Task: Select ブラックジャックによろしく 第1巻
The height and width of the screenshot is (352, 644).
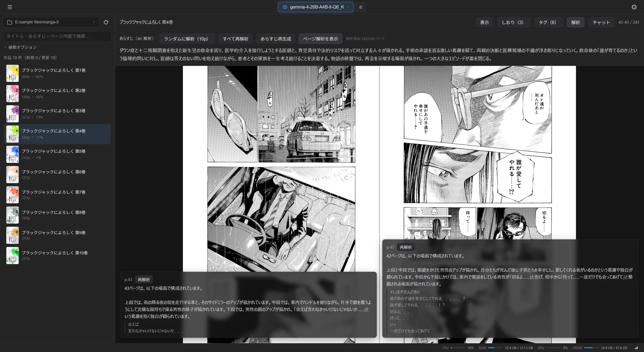Action: [x=57, y=73]
